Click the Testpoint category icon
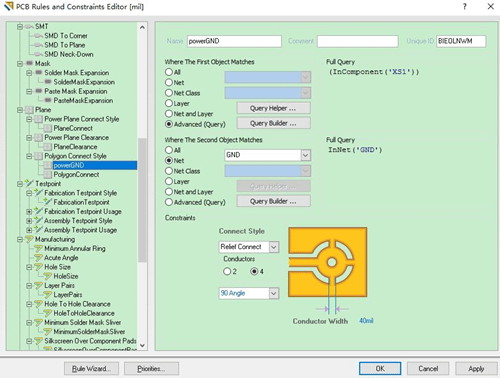The image size is (500, 378). tap(29, 184)
